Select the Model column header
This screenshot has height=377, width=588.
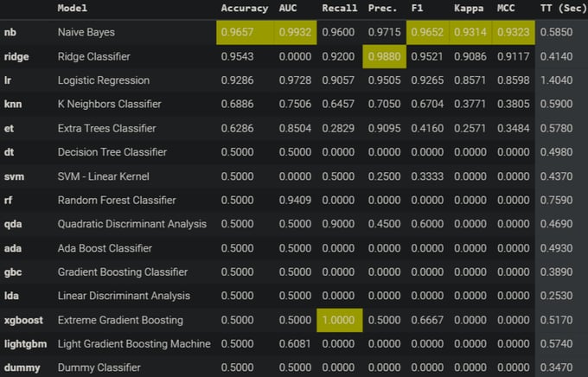[73, 9]
